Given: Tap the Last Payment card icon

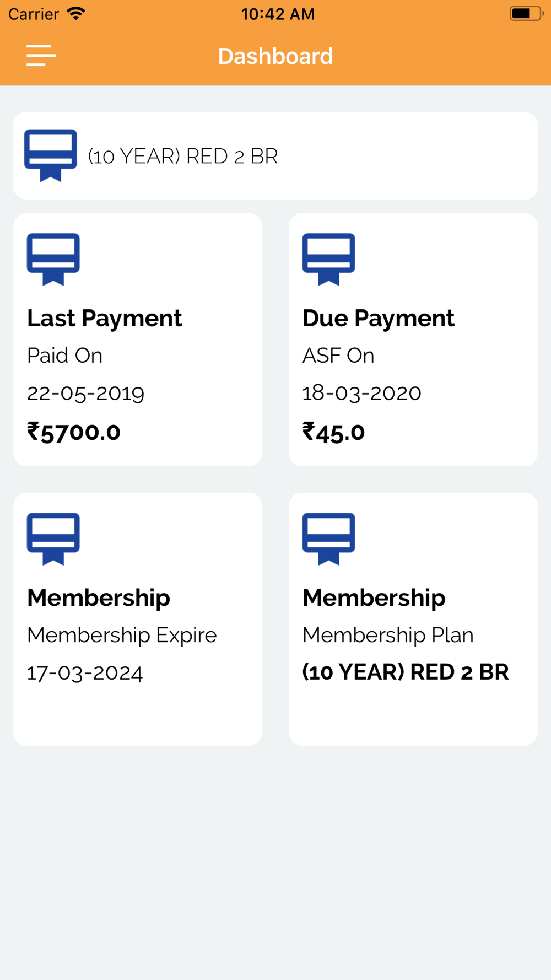Looking at the screenshot, I should [53, 259].
